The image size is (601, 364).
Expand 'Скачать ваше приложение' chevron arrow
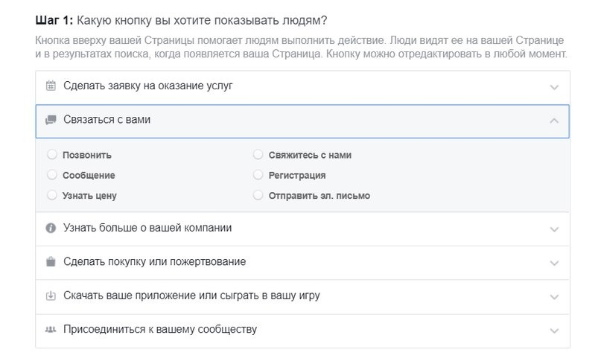(553, 297)
